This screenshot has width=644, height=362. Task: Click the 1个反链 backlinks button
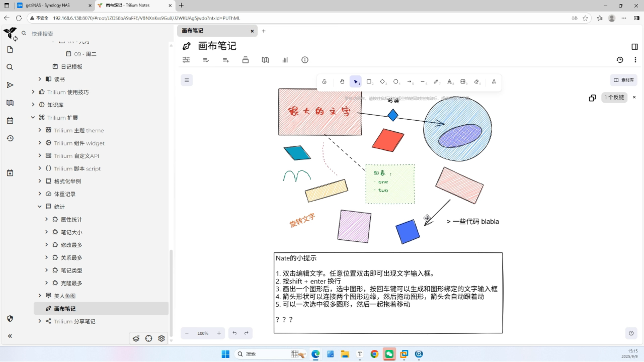point(614,97)
